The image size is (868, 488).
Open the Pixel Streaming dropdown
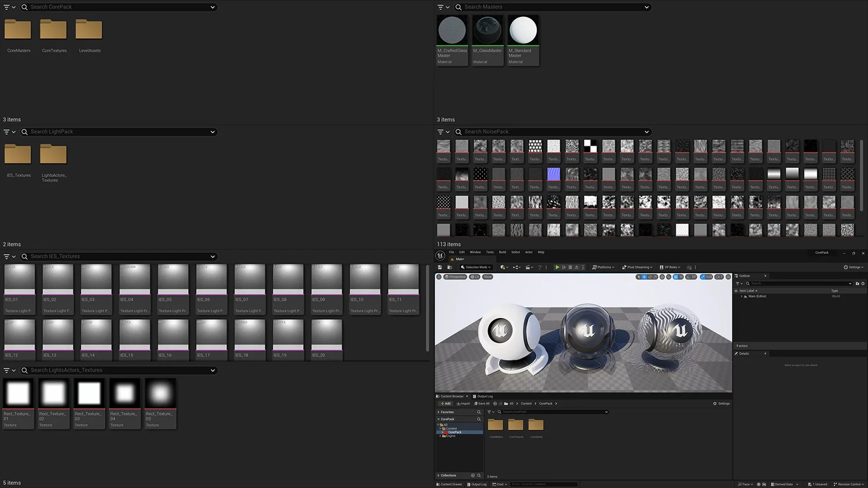point(637,267)
